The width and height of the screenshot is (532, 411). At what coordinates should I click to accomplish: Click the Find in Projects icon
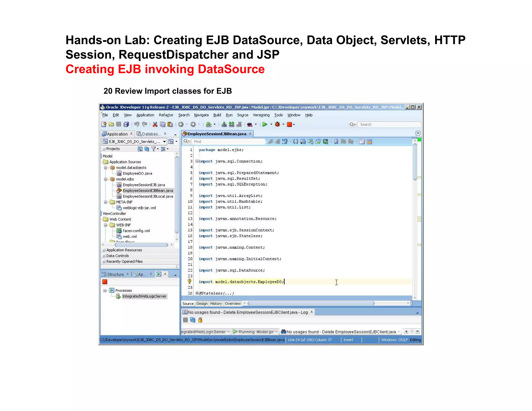click(140, 149)
